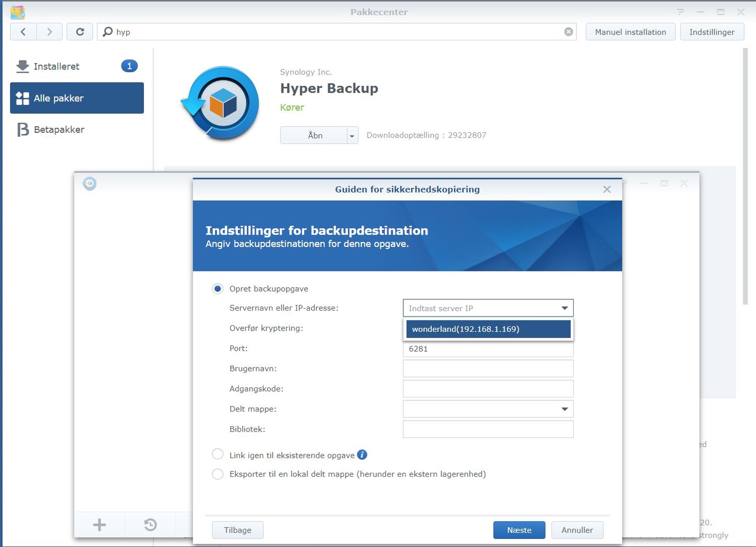Open the Installeret packages section
This screenshot has width=756, height=547.
[x=76, y=66]
